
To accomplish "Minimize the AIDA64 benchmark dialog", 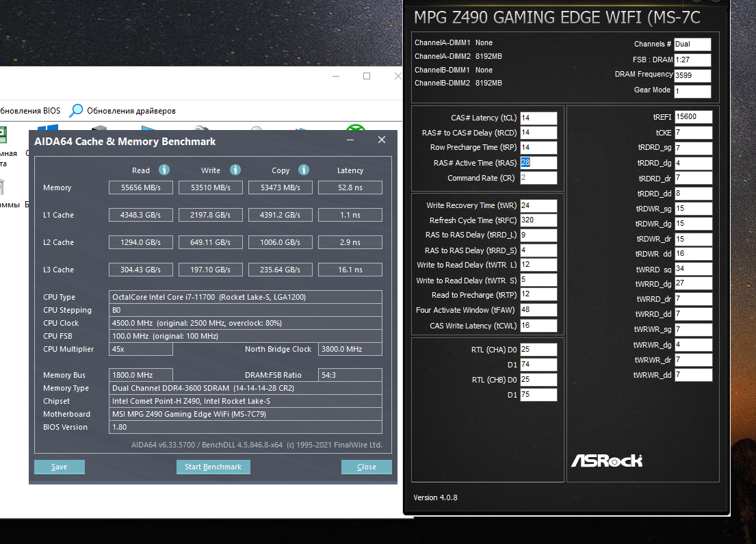I will tap(350, 140).
